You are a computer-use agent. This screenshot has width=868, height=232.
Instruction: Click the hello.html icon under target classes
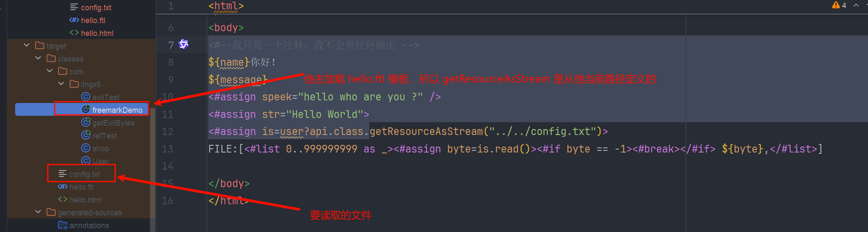click(x=63, y=199)
